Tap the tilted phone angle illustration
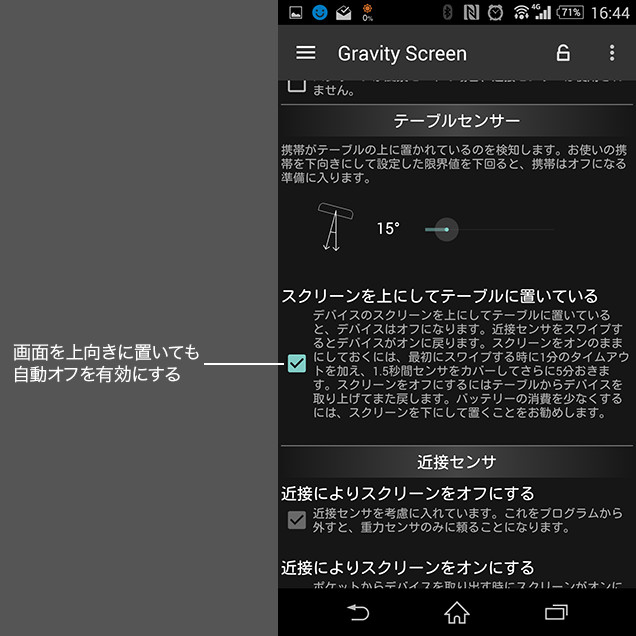 click(335, 226)
